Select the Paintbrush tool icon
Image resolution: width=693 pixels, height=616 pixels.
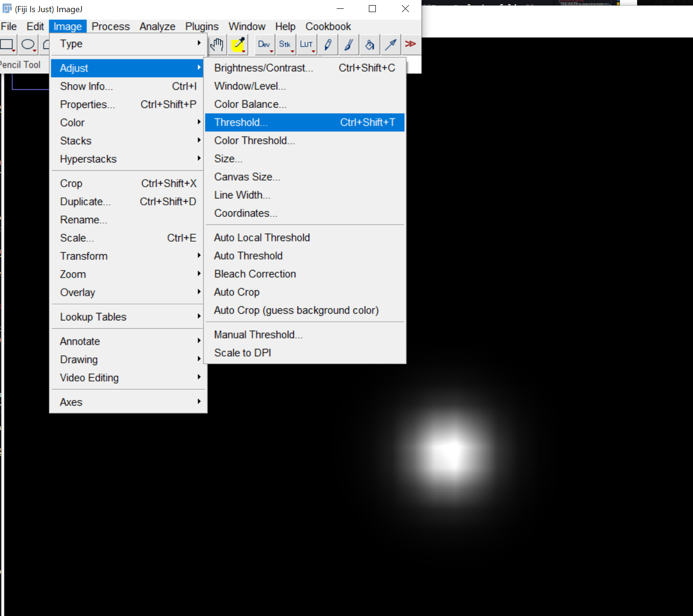point(348,45)
